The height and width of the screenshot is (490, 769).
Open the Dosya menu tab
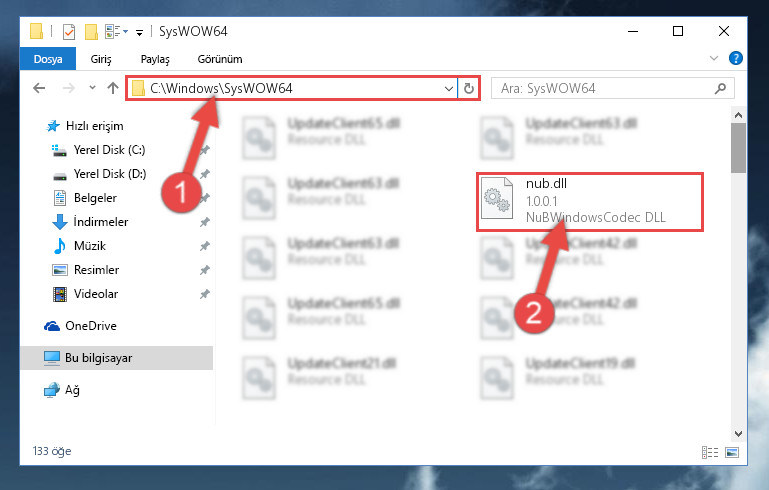48,59
